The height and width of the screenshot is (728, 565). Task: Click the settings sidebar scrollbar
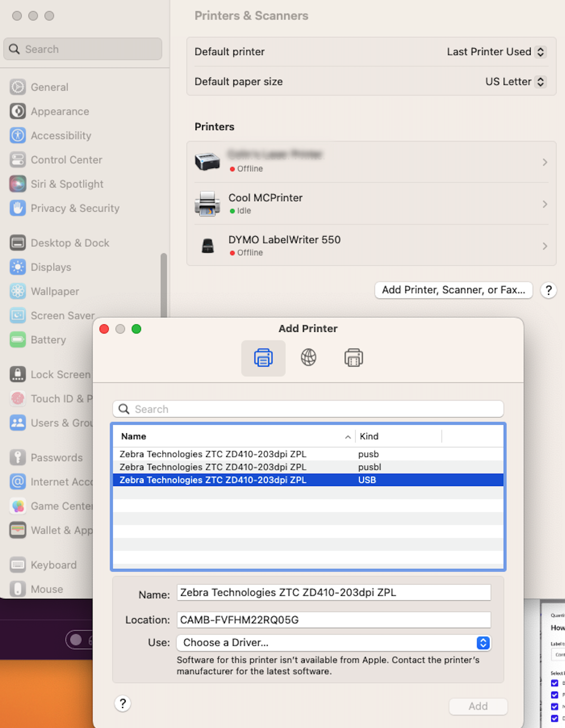pos(164,285)
